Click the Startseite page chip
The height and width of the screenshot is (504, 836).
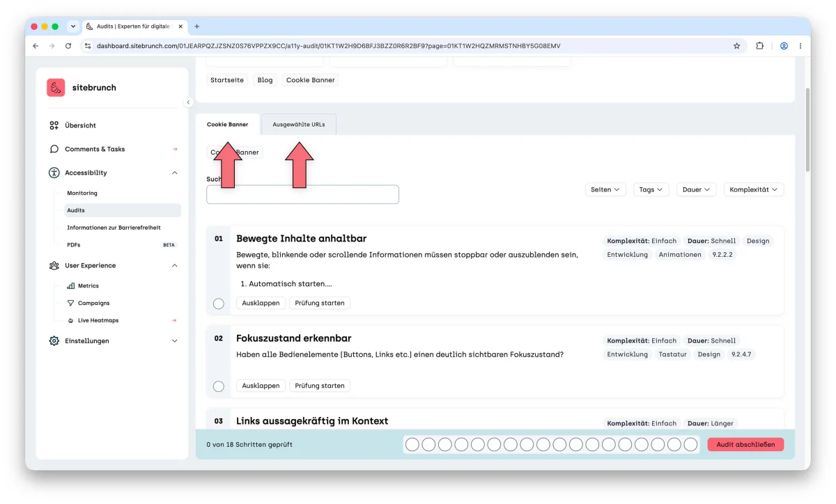tap(227, 80)
